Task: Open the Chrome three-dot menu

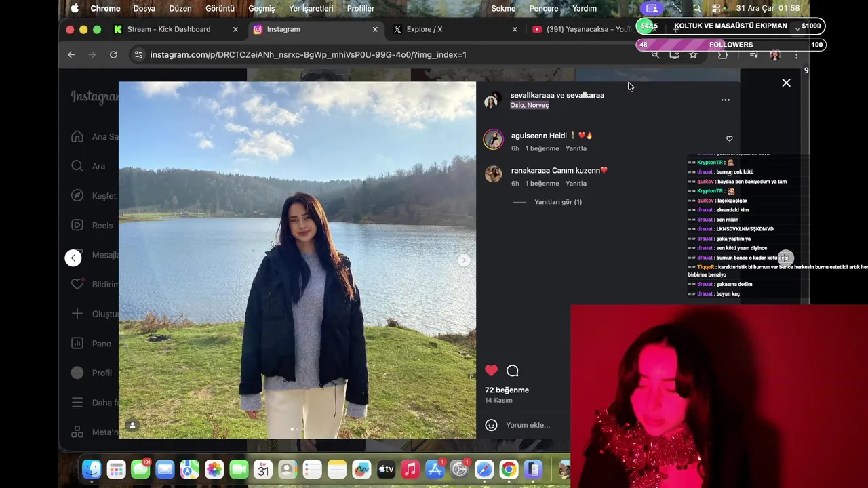Action: click(797, 54)
